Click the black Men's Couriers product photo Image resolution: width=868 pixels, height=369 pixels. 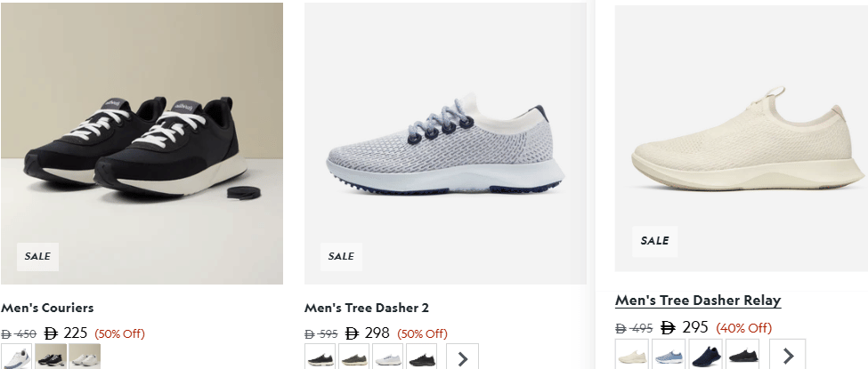141,142
